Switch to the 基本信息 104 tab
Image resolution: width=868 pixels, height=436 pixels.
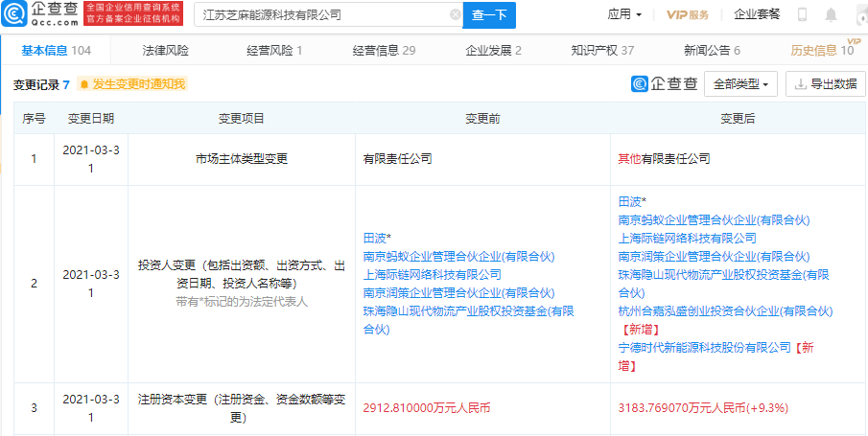click(x=56, y=51)
